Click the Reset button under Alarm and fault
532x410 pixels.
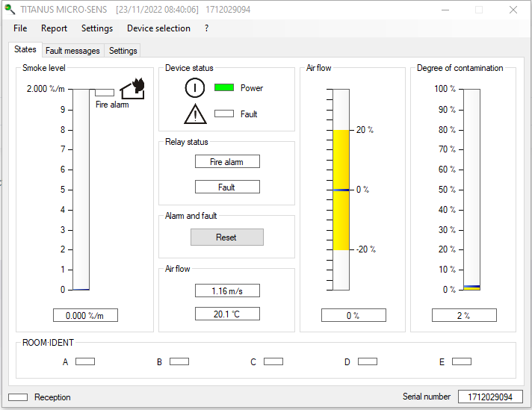(227, 237)
